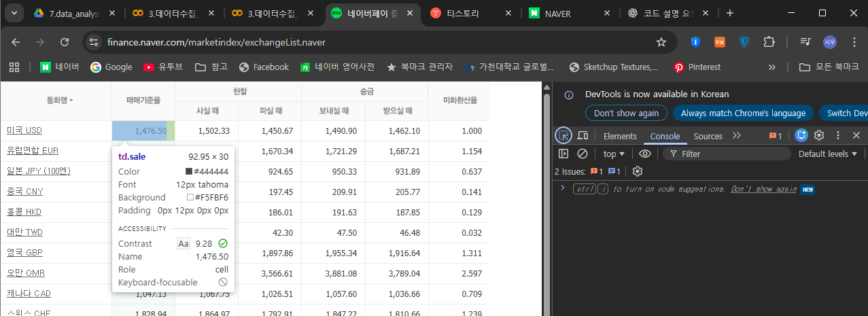The height and width of the screenshot is (316, 868).
Task: Click Don't show again button in language banner
Action: (x=626, y=113)
